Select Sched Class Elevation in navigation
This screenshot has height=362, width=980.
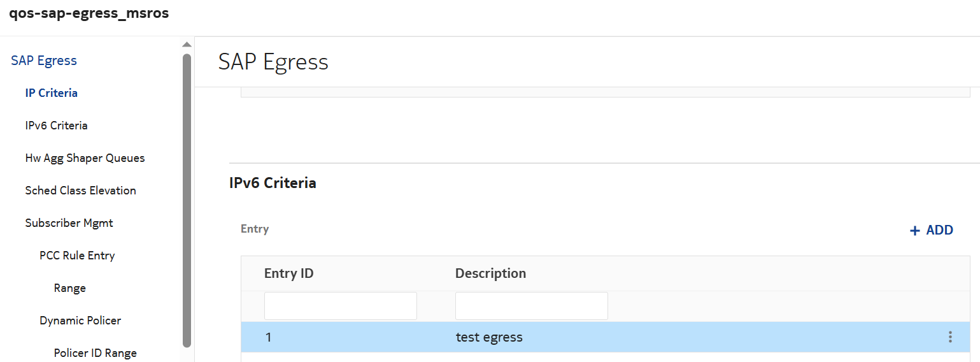pos(81,191)
